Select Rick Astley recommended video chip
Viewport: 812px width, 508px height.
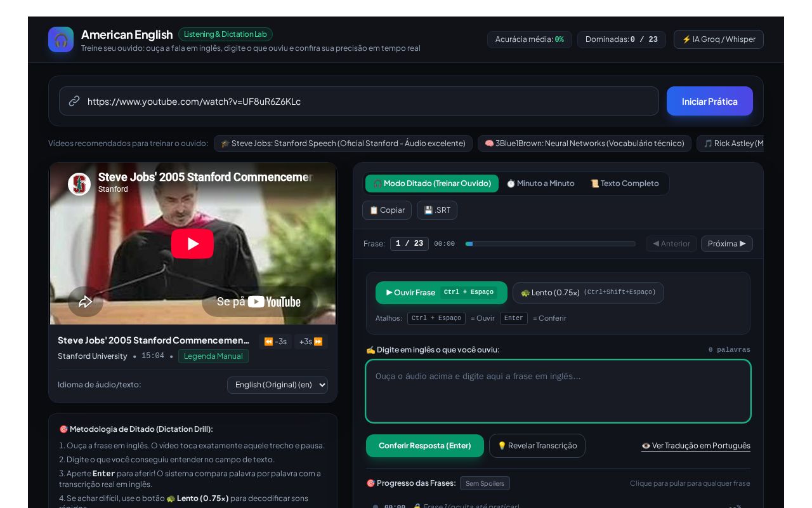point(730,144)
